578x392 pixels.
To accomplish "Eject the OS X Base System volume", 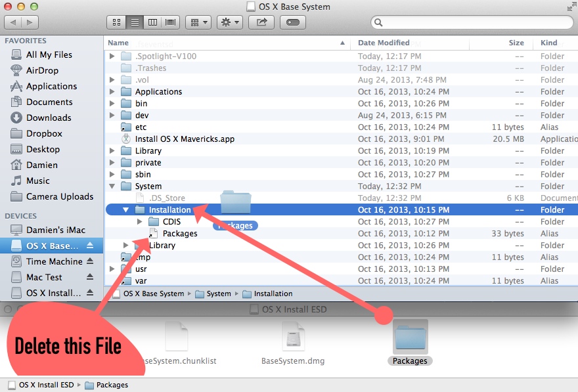I will click(x=90, y=246).
